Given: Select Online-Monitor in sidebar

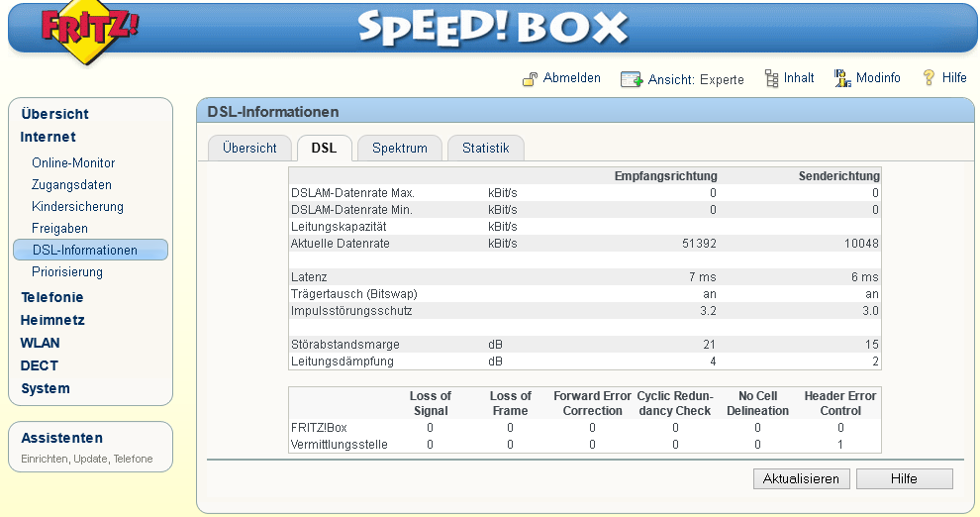Looking at the screenshot, I should (x=73, y=162).
